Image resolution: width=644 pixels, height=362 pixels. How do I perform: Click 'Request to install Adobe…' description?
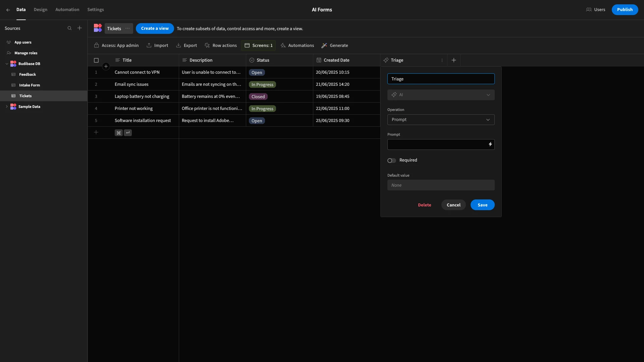[212, 121]
